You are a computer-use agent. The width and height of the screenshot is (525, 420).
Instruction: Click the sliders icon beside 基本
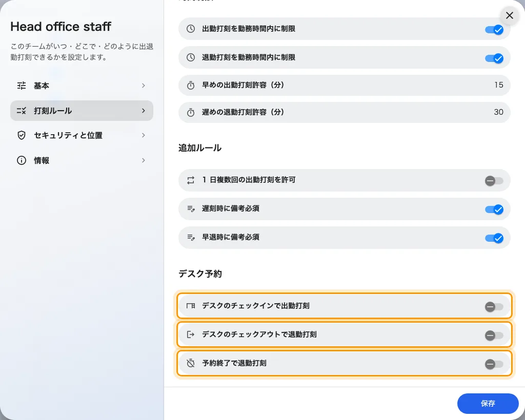[x=22, y=86]
